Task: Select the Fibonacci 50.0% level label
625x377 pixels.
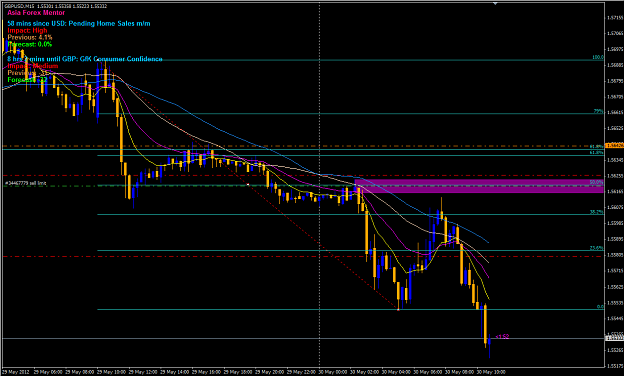Action: (598, 182)
